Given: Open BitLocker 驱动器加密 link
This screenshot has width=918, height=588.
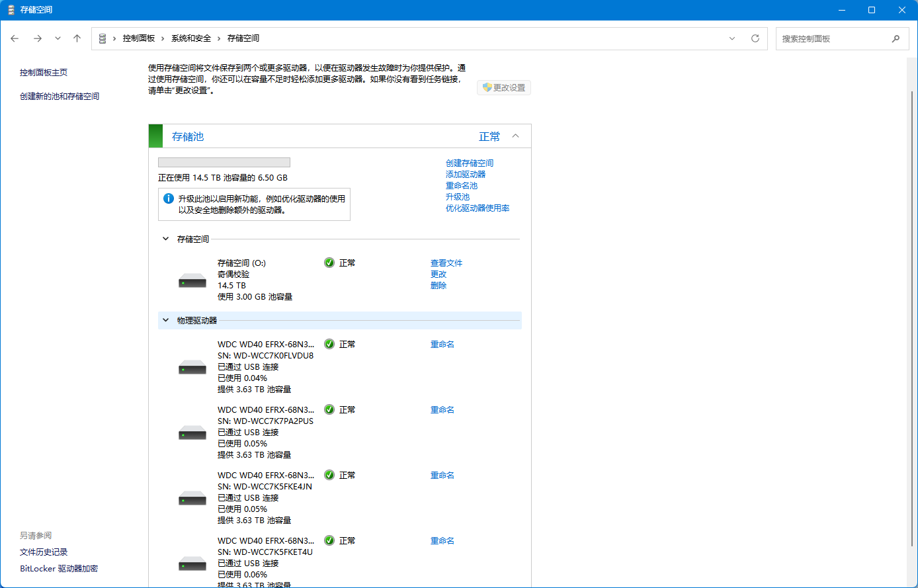Looking at the screenshot, I should pyautogui.click(x=59, y=569).
